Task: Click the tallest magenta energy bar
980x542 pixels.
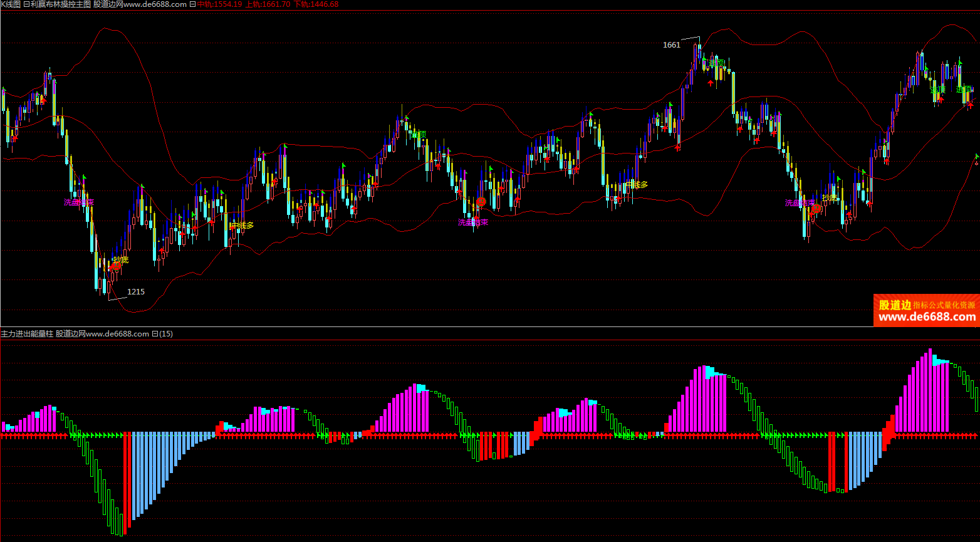Action: (930, 390)
